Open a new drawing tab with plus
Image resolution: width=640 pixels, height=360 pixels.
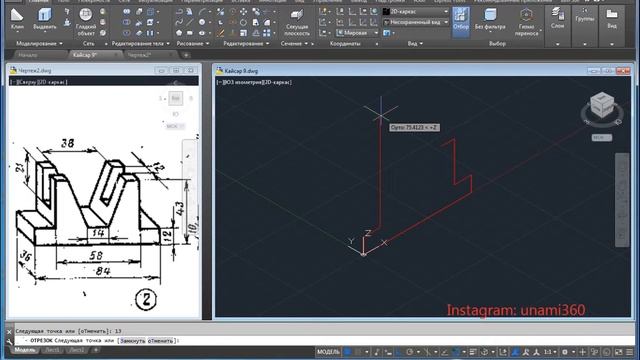(186, 55)
